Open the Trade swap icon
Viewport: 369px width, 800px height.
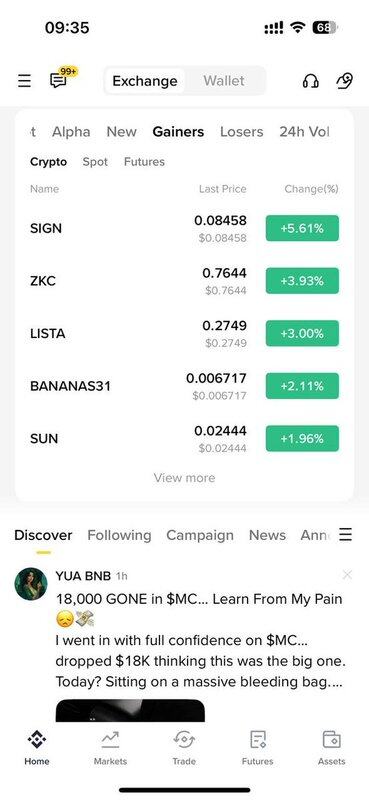point(184,739)
